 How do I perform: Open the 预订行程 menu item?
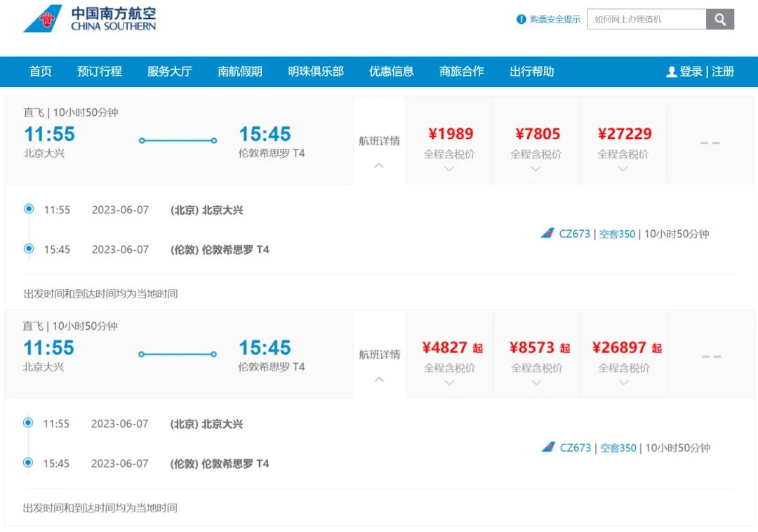tap(100, 72)
